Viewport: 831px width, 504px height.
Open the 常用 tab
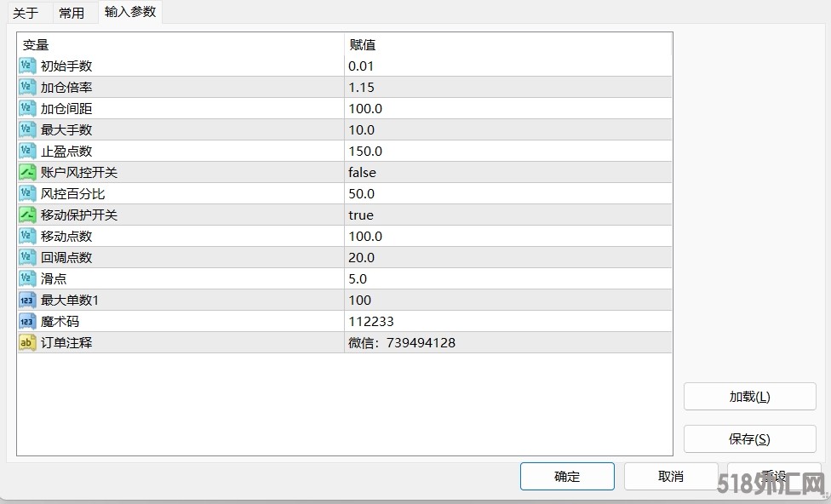(72, 13)
